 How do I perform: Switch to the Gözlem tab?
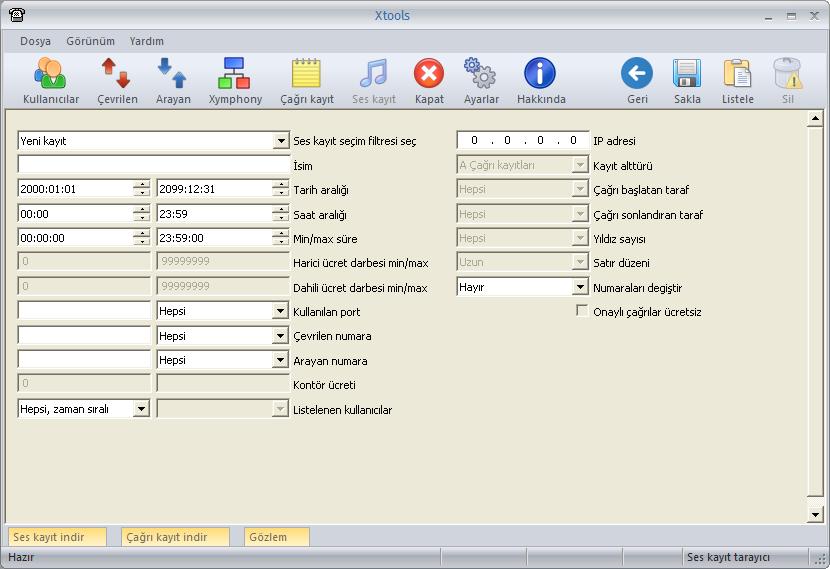click(276, 537)
